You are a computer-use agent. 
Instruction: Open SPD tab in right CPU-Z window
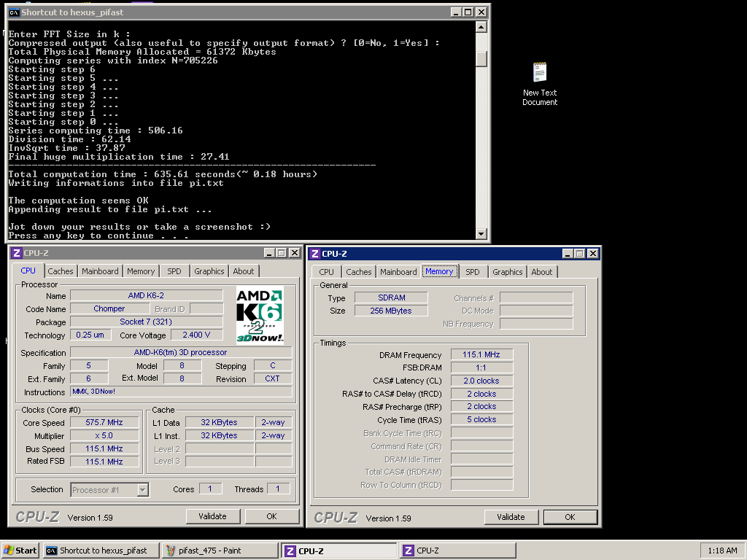pyautogui.click(x=473, y=272)
